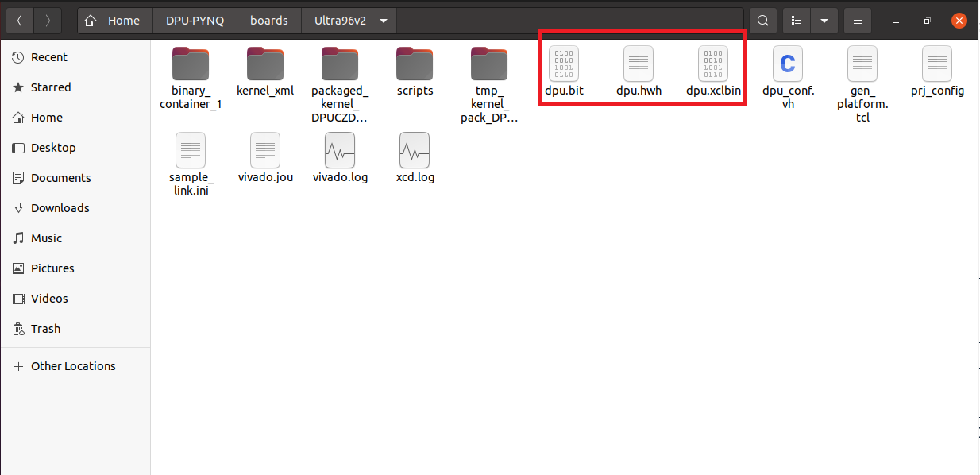Click the Music note icon in sidebar
980x475 pixels.
(x=18, y=238)
